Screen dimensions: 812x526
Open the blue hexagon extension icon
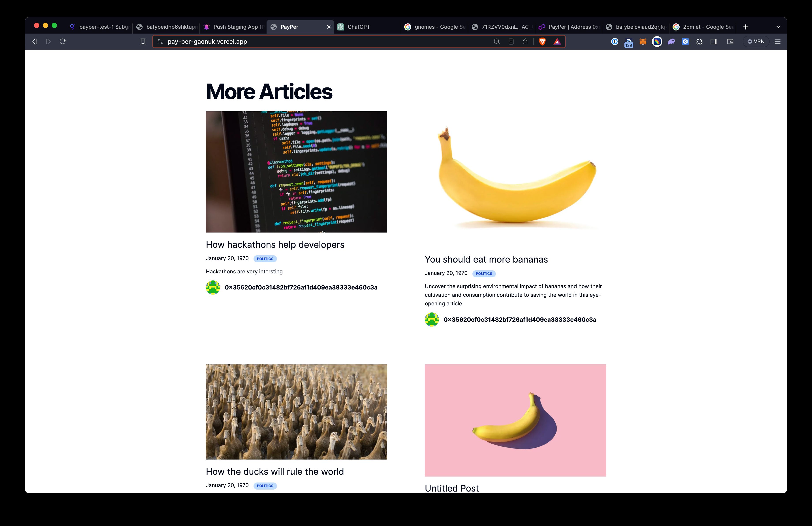point(685,42)
